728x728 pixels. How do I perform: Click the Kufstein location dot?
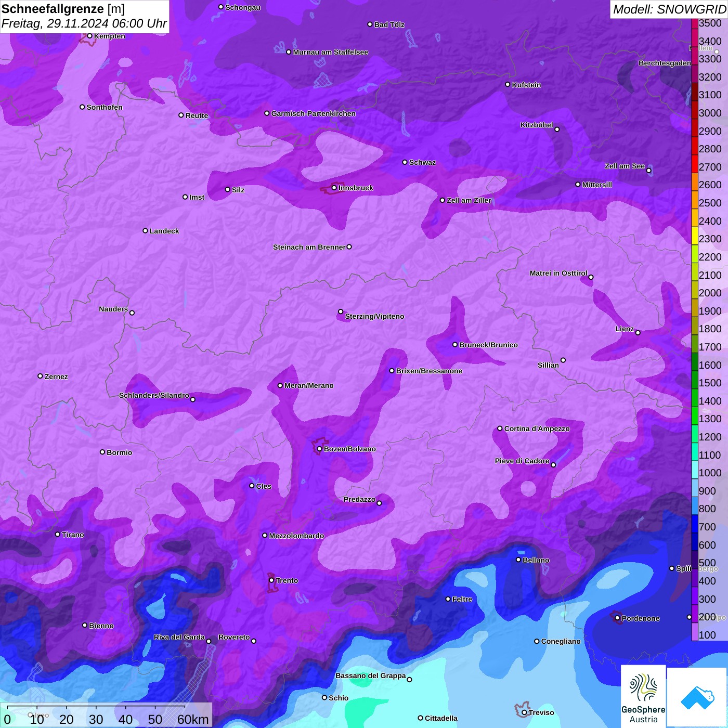508,84
